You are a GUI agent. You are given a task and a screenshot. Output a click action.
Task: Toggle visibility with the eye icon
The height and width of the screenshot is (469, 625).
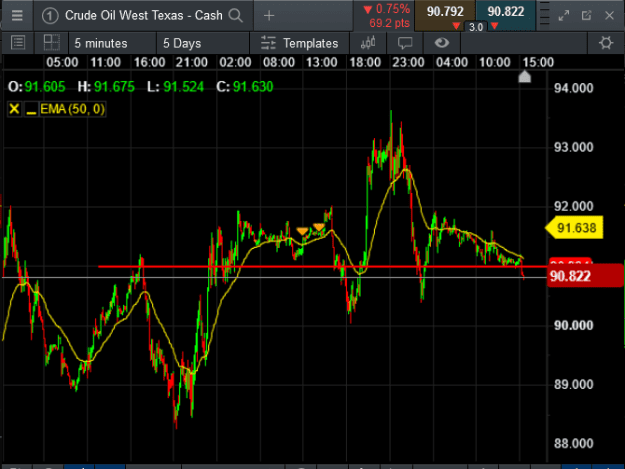pyautogui.click(x=442, y=43)
